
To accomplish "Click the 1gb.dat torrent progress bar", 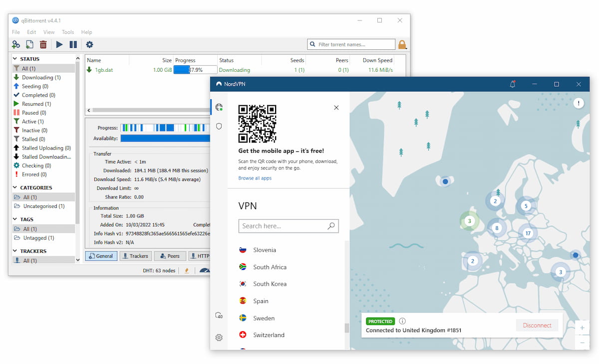I will pos(195,70).
